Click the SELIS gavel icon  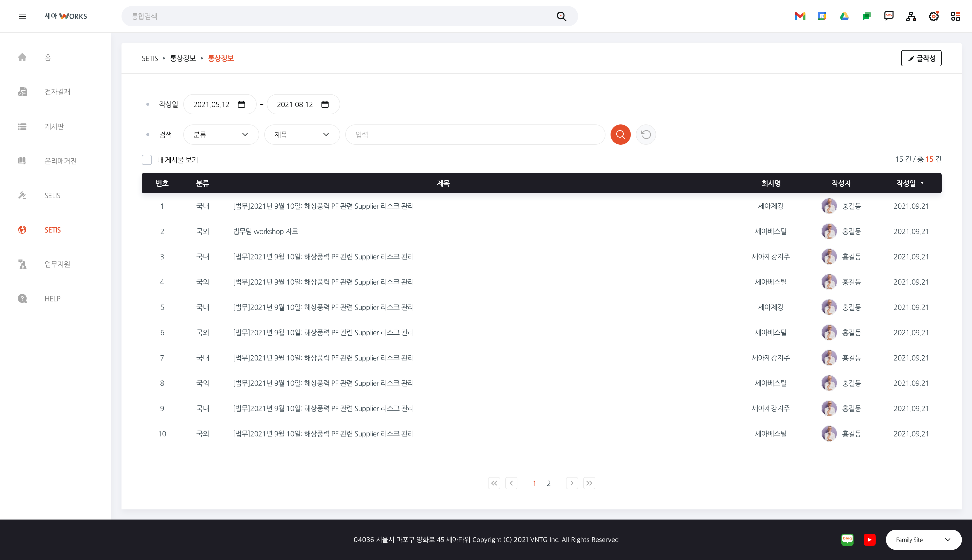pyautogui.click(x=22, y=195)
